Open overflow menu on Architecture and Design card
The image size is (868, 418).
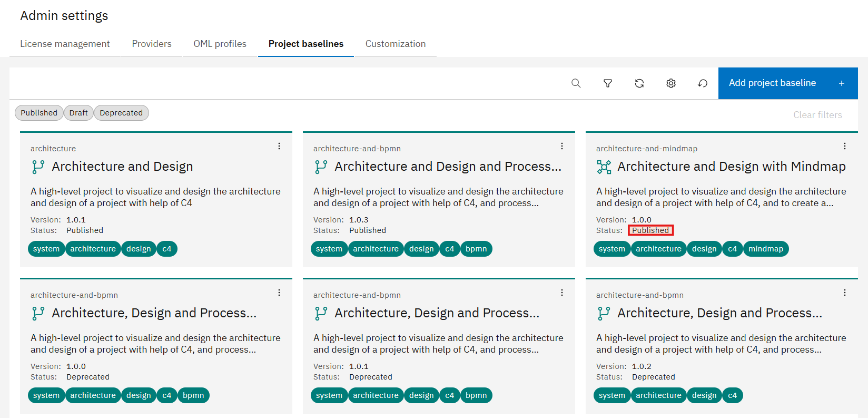pos(279,146)
